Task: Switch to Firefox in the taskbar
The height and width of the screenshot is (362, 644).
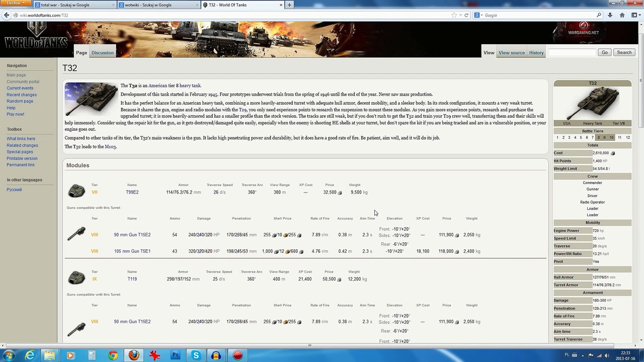Action: pyautogui.click(x=134, y=355)
